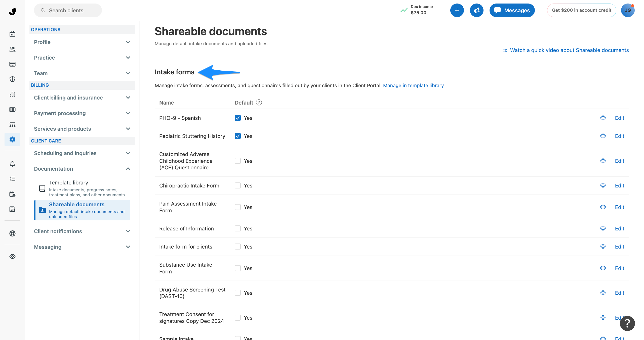Click the Manage in template library link
Image resolution: width=644 pixels, height=340 pixels.
tap(413, 85)
